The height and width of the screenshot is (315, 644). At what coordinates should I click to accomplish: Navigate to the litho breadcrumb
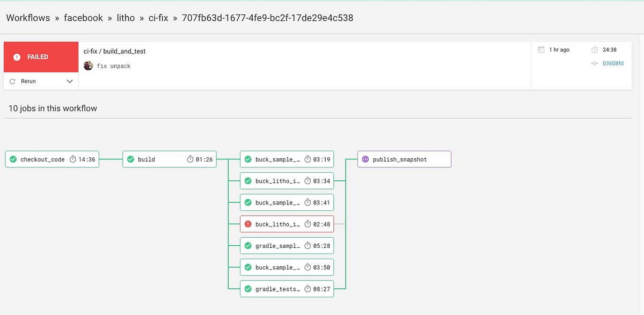point(126,18)
